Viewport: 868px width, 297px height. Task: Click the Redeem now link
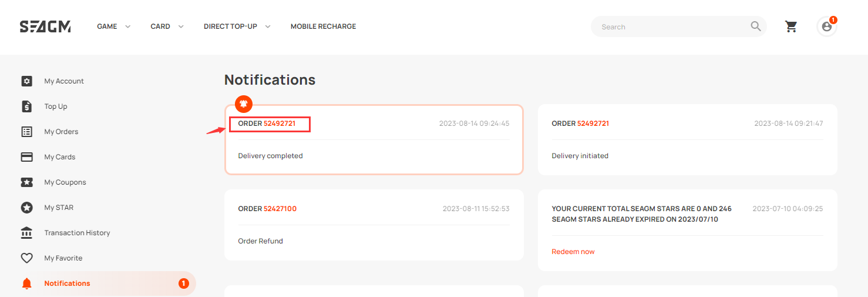pyautogui.click(x=573, y=252)
